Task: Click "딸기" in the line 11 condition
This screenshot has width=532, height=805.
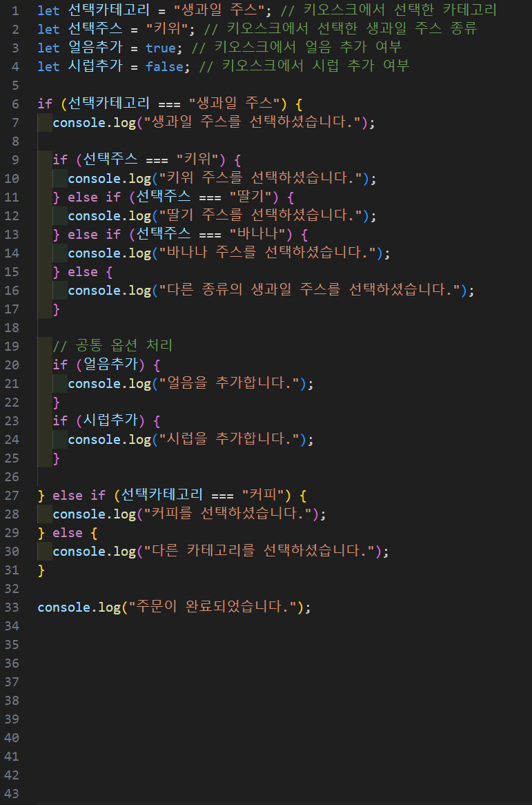Action: coord(250,197)
